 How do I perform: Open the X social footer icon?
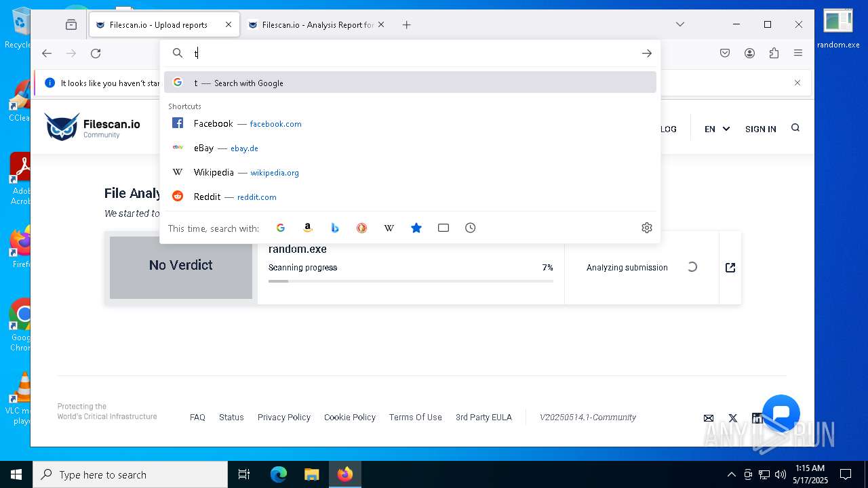733,418
